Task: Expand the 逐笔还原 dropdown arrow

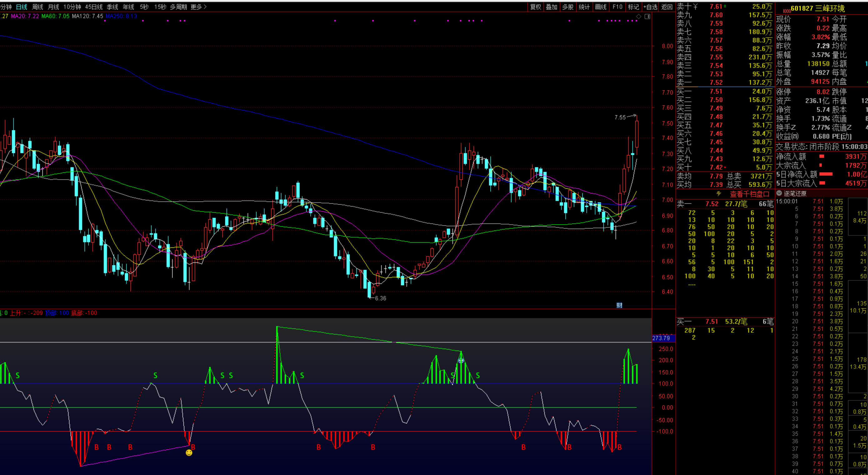Action: 779,193
